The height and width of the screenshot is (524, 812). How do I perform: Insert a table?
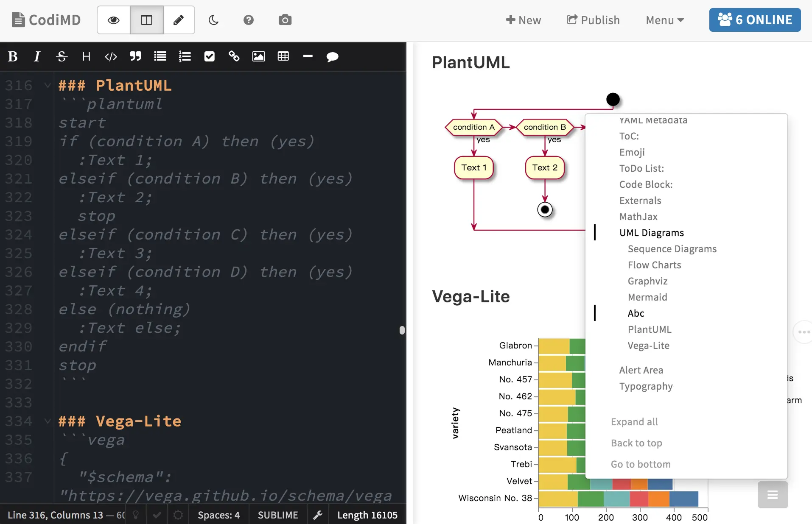[x=283, y=56]
